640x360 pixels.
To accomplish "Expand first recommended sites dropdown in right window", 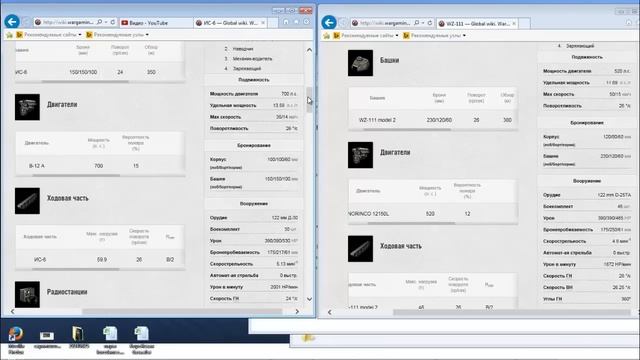I will pos(397,36).
